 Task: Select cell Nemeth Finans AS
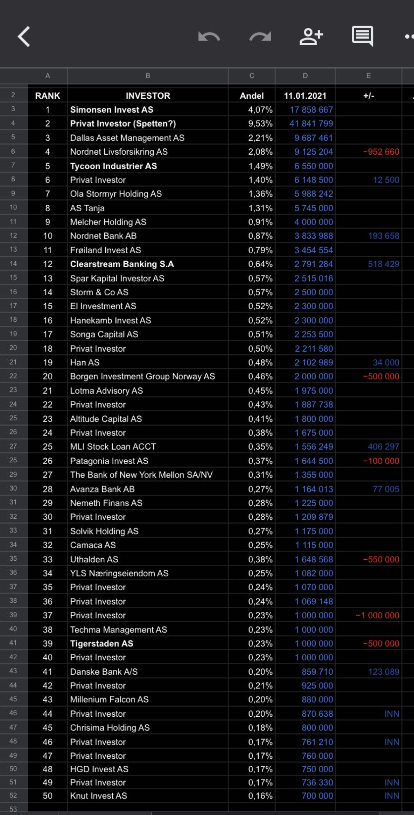tap(148, 503)
